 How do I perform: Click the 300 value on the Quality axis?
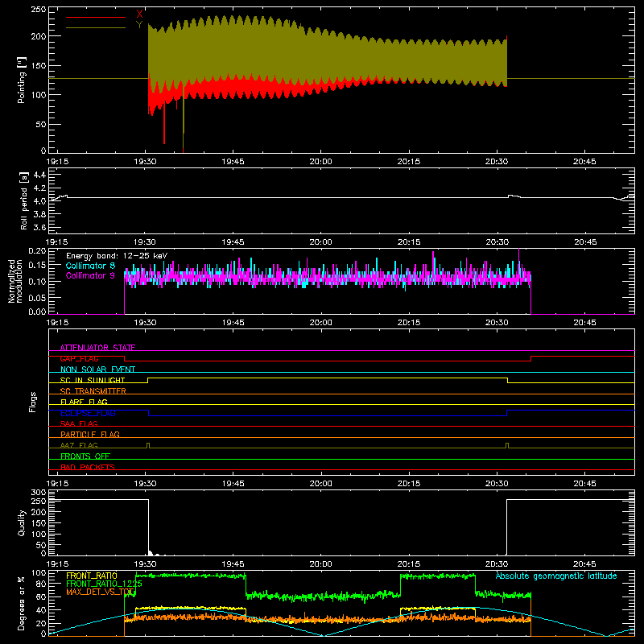click(38, 493)
